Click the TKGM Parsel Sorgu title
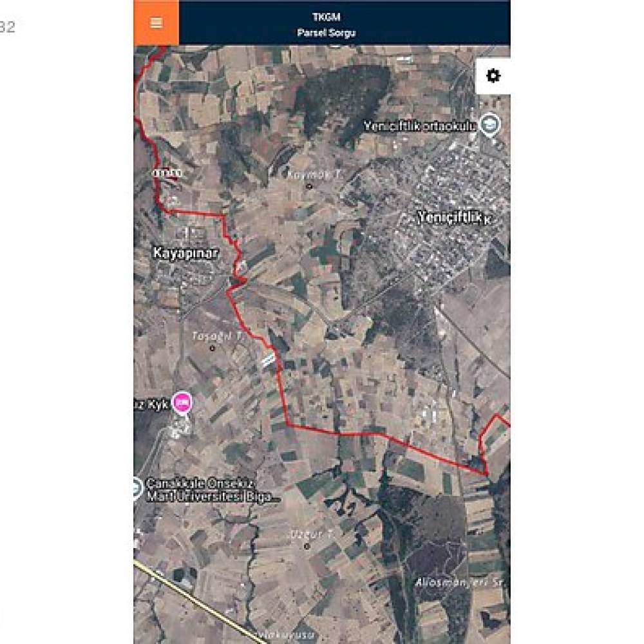The height and width of the screenshot is (644, 644). [x=327, y=24]
